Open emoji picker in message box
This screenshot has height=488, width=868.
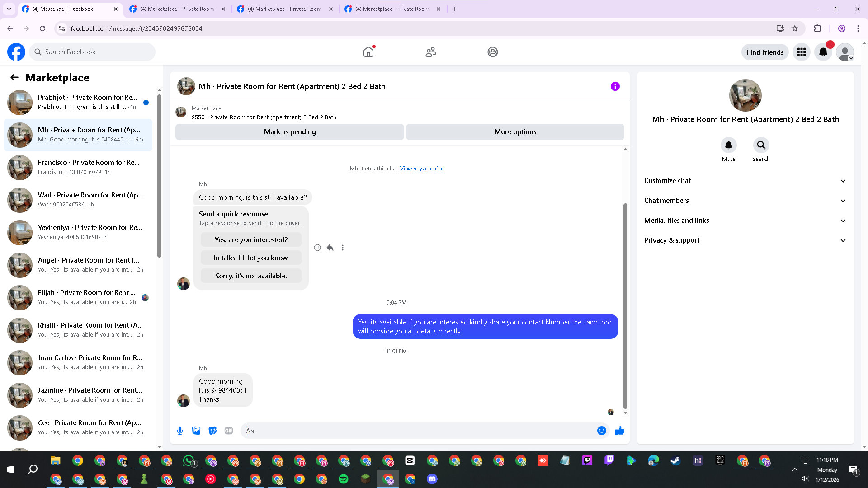point(601,431)
